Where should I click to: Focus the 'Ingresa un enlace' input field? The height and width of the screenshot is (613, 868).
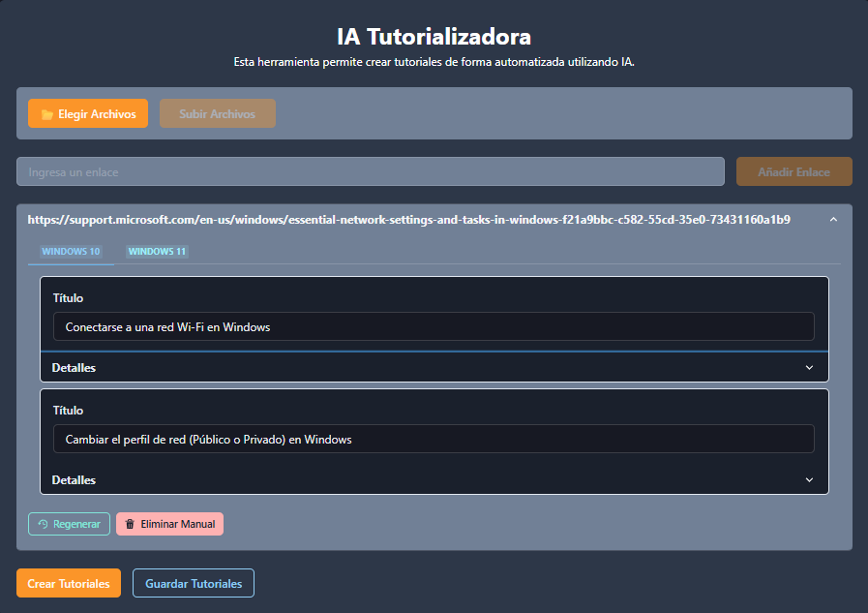click(x=370, y=171)
